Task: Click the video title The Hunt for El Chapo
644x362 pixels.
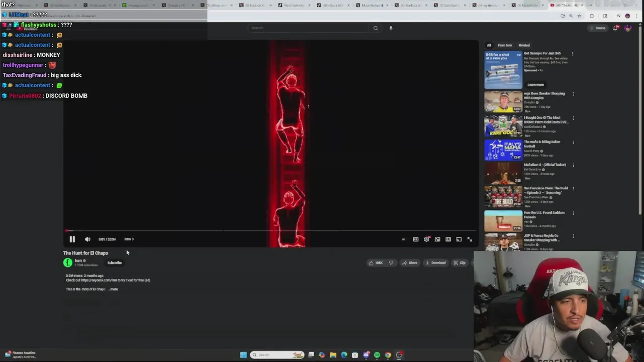Action: click(86, 253)
